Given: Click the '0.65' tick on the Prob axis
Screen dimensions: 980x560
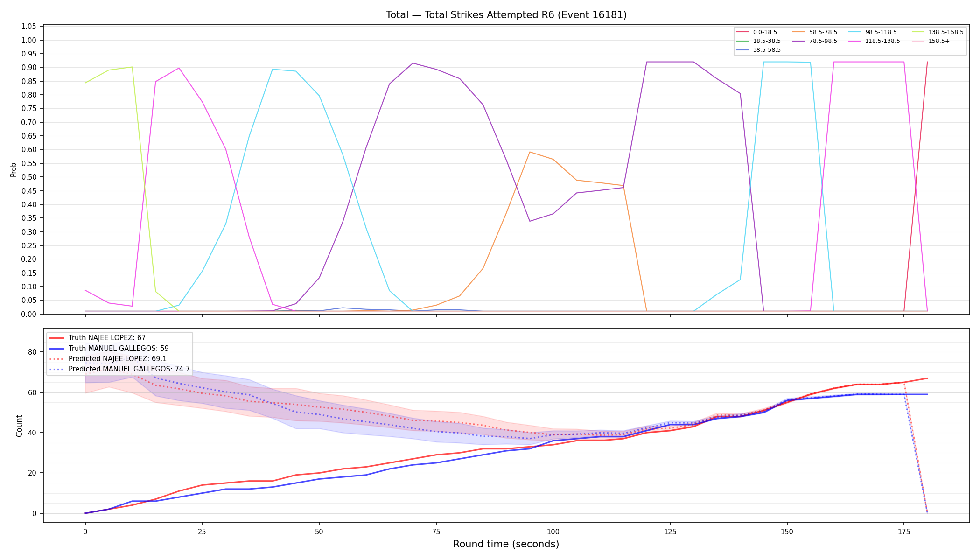Looking at the screenshot, I should click(x=29, y=136).
